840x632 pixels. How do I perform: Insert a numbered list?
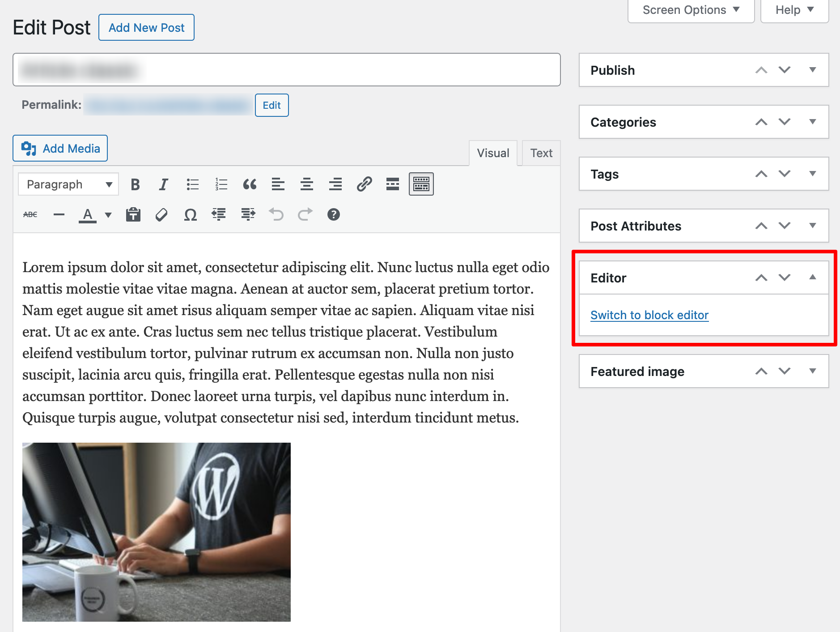[x=221, y=184]
